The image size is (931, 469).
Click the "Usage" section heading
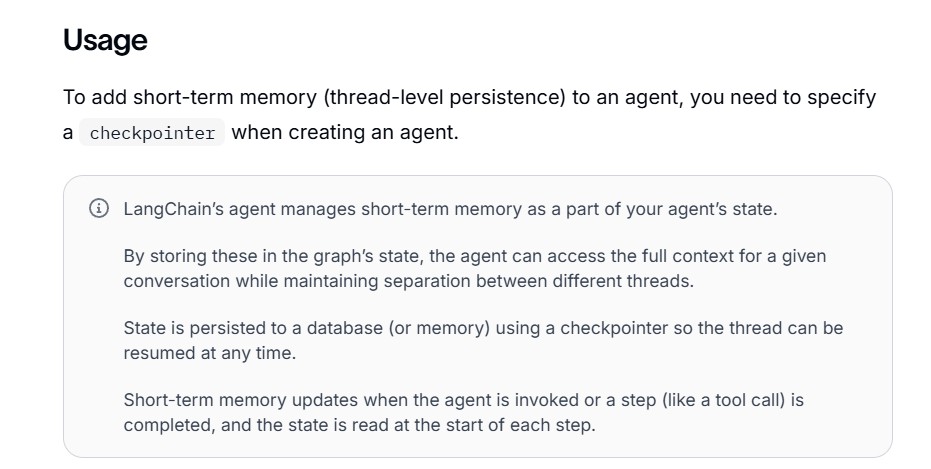click(105, 40)
